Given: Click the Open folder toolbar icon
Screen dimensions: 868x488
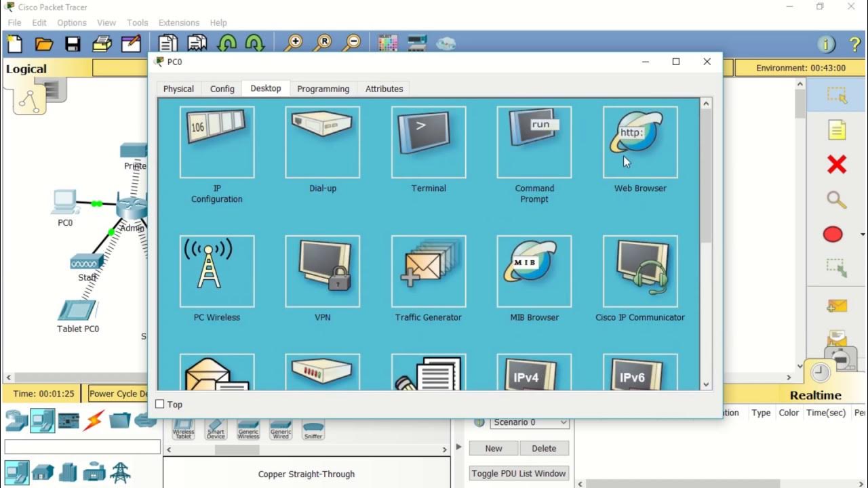Looking at the screenshot, I should pos(44,44).
